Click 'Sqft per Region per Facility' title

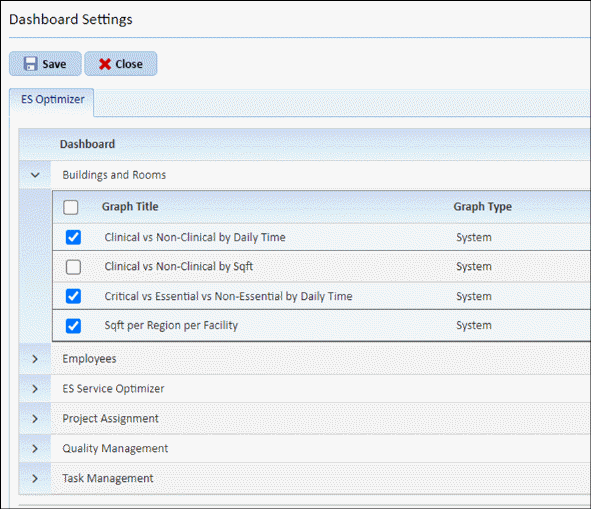171,325
